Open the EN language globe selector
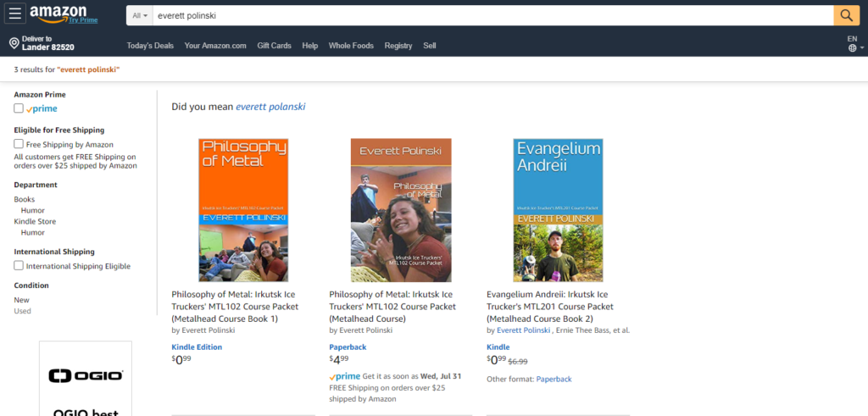The width and height of the screenshot is (868, 416). (x=854, y=44)
